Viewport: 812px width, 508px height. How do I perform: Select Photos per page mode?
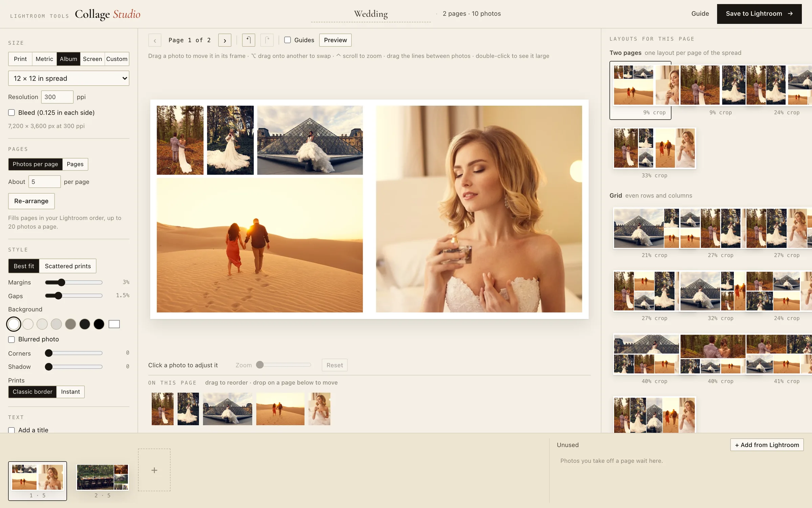coord(35,164)
